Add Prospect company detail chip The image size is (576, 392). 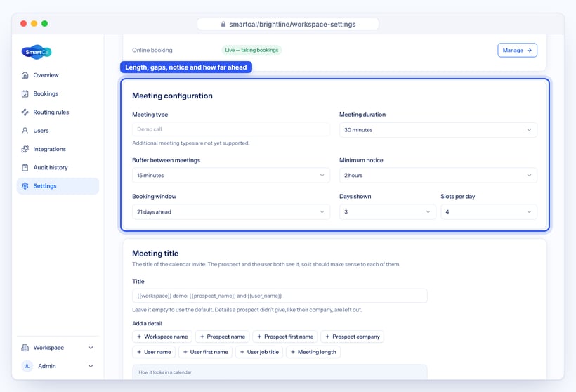[353, 337]
